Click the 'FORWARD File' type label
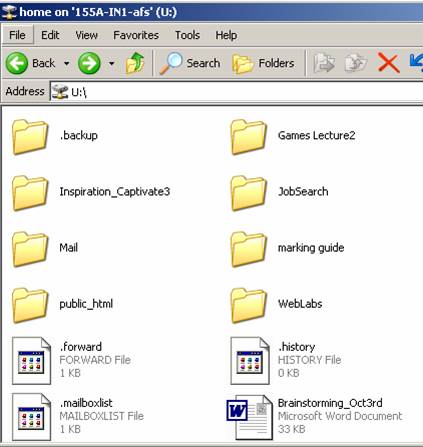The width and height of the screenshot is (423, 447). click(x=95, y=360)
